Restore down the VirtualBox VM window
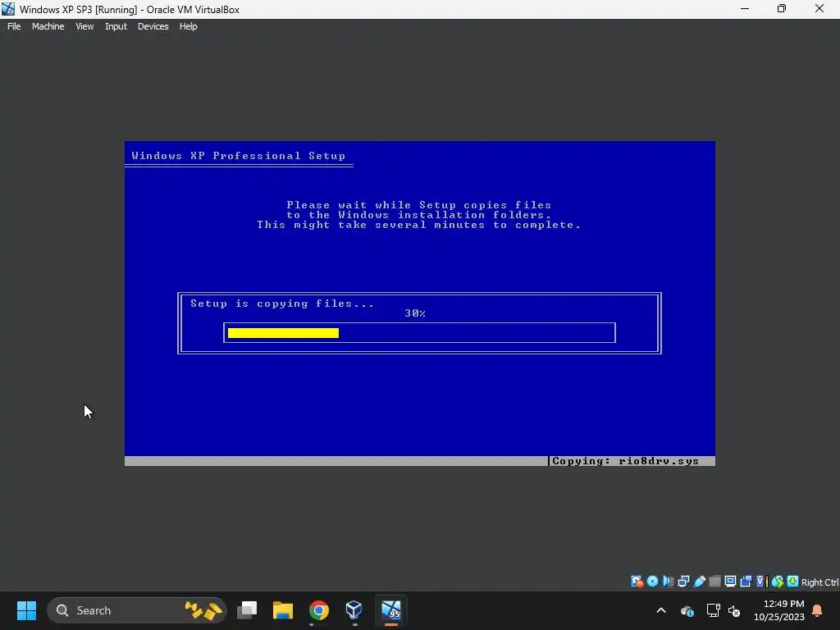This screenshot has width=840, height=630. (x=782, y=9)
